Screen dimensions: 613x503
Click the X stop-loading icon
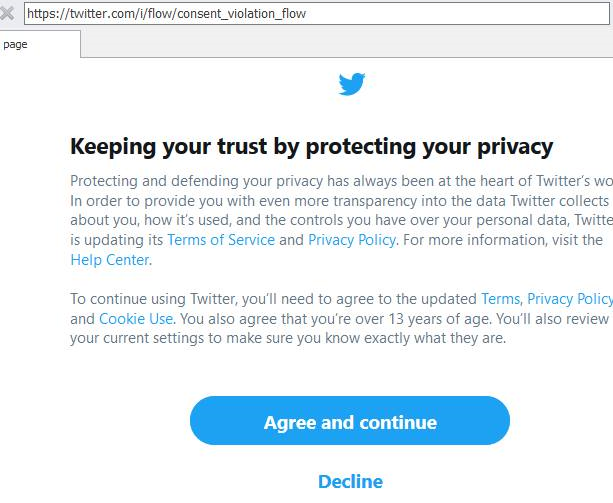coord(8,15)
